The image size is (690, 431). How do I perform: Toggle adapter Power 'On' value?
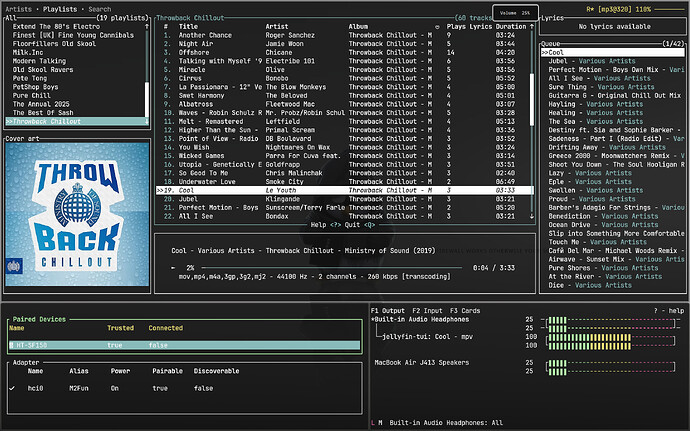[x=114, y=388]
